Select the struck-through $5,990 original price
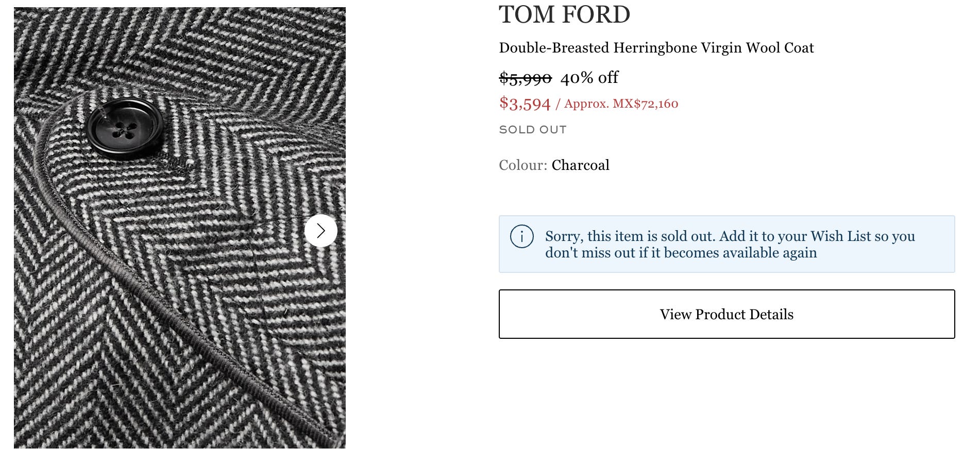 525,78
